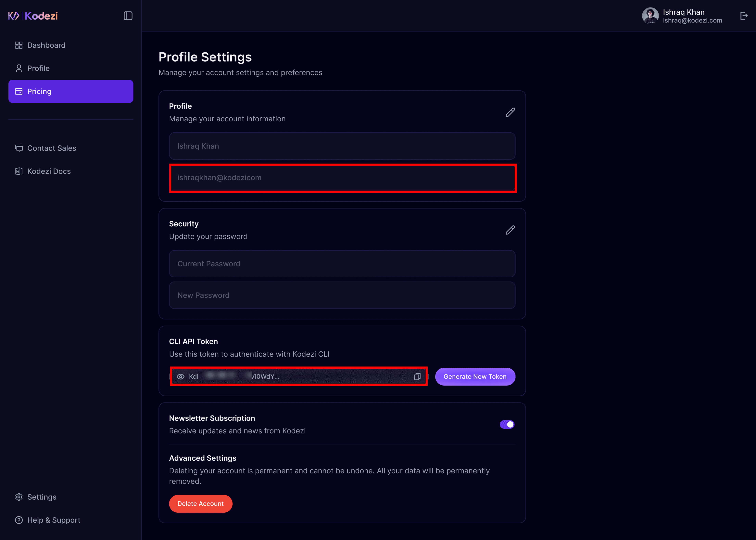Toggle the Newsletter Subscription switch off
The width and height of the screenshot is (756, 540).
click(507, 424)
